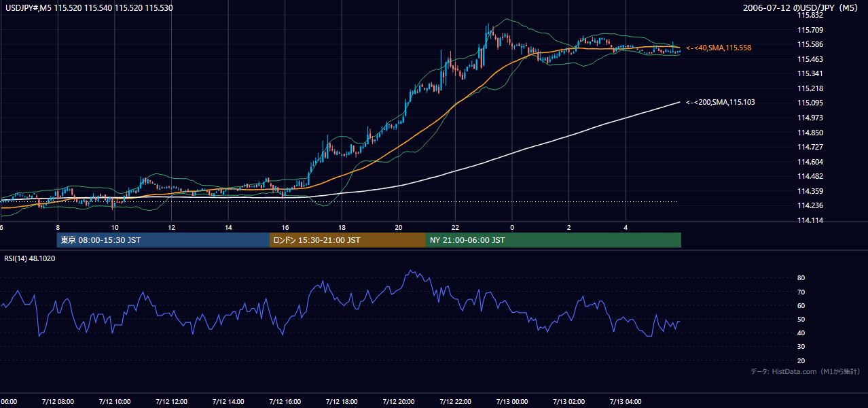The image size is (868, 408).
Task: Click the London 15:30-21:00 JST session bar
Action: (x=348, y=240)
